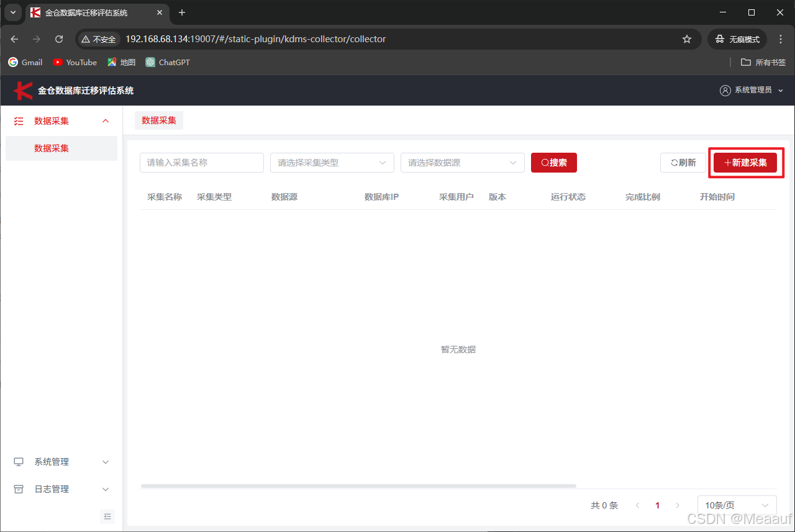The height and width of the screenshot is (532, 795).
Task: Click the Kingbase logo in the header
Action: 23,90
